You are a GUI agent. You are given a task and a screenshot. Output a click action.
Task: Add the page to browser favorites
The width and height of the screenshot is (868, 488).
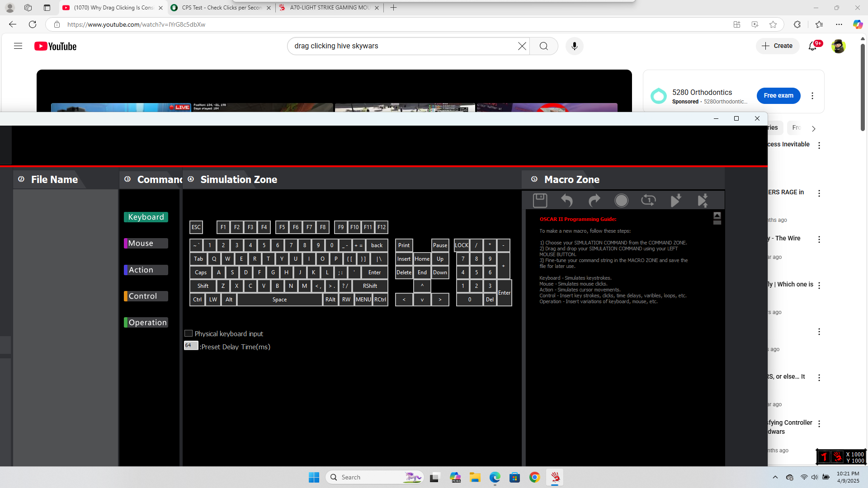(x=773, y=24)
